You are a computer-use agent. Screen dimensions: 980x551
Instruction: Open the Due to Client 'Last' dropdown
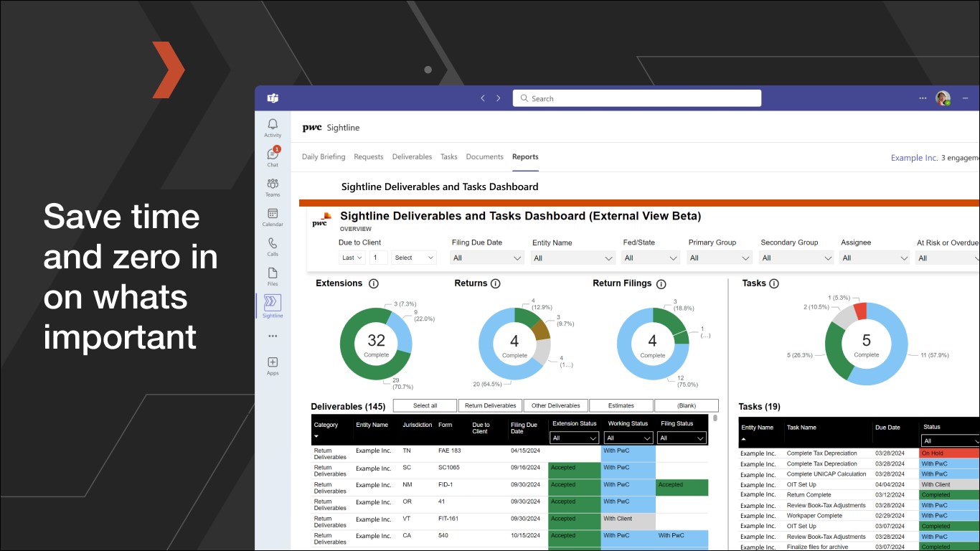[352, 258]
